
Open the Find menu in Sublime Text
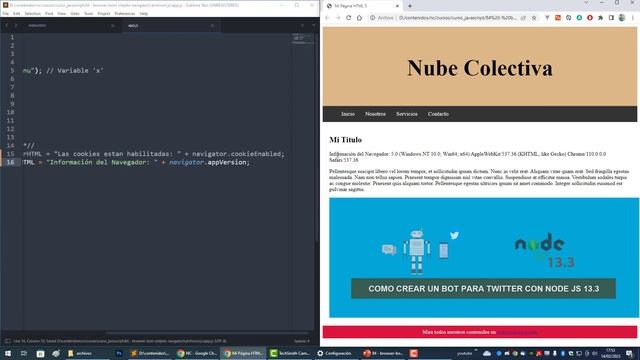pyautogui.click(x=49, y=13)
